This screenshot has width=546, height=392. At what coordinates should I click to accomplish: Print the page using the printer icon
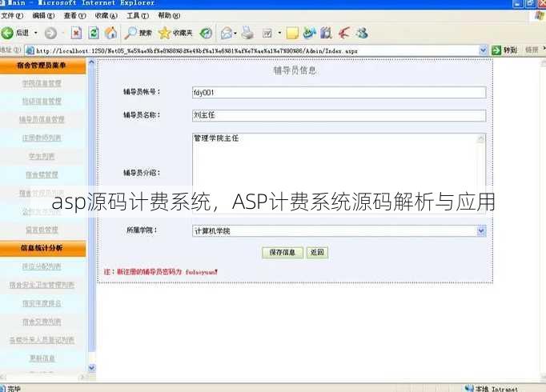(248, 33)
